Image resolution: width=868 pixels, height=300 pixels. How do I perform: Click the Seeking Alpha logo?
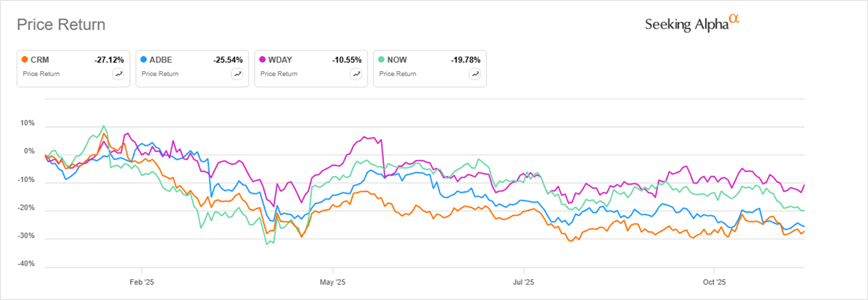691,23
